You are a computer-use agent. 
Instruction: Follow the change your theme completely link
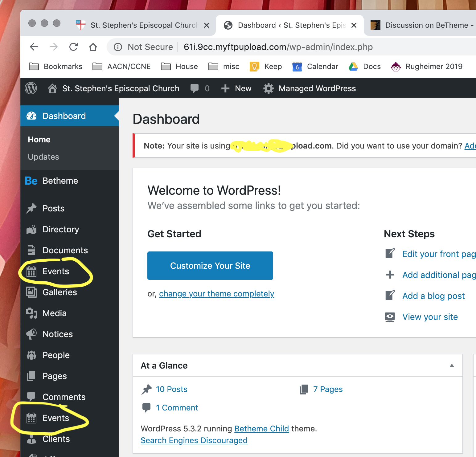point(216,294)
